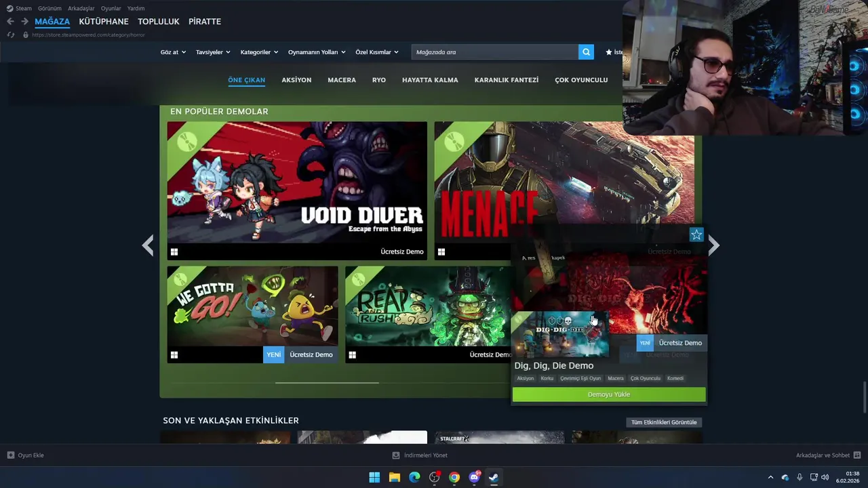Go forward with the forward arrow

point(24,22)
